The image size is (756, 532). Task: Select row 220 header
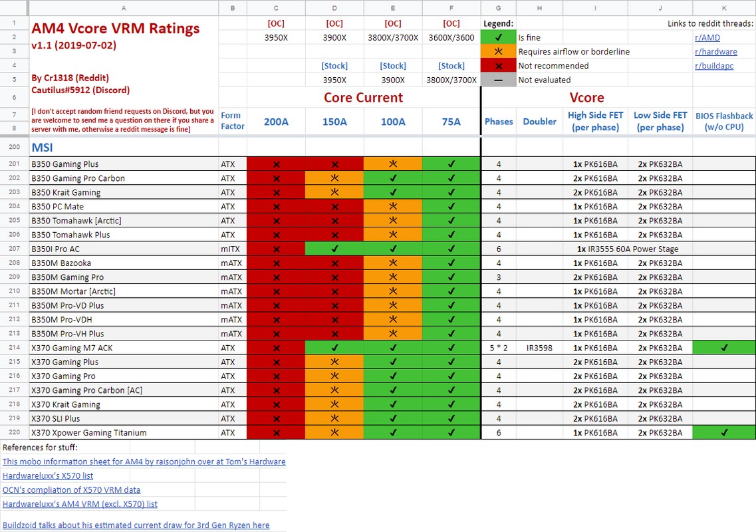[x=14, y=433]
